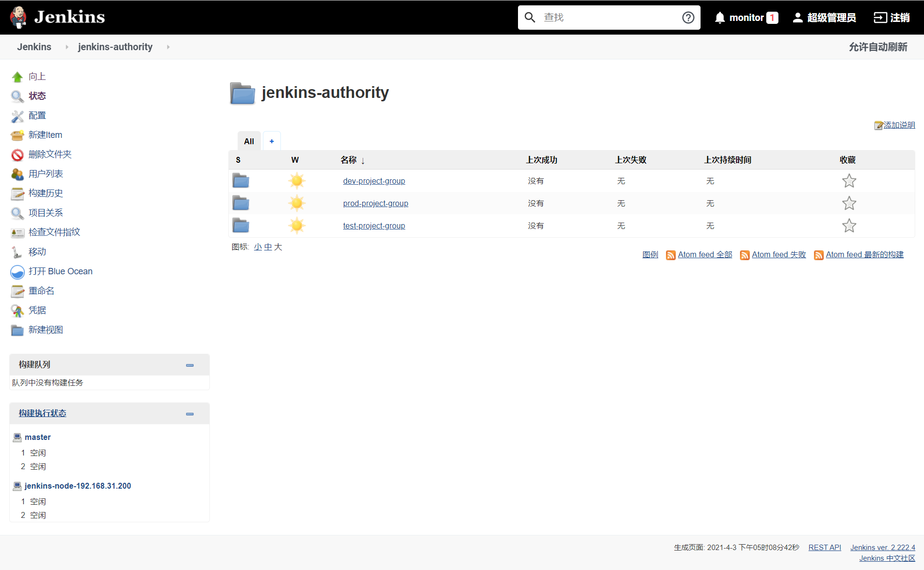The image size is (924, 570).
Task: Open 构建历史 sidebar entry
Action: click(45, 193)
